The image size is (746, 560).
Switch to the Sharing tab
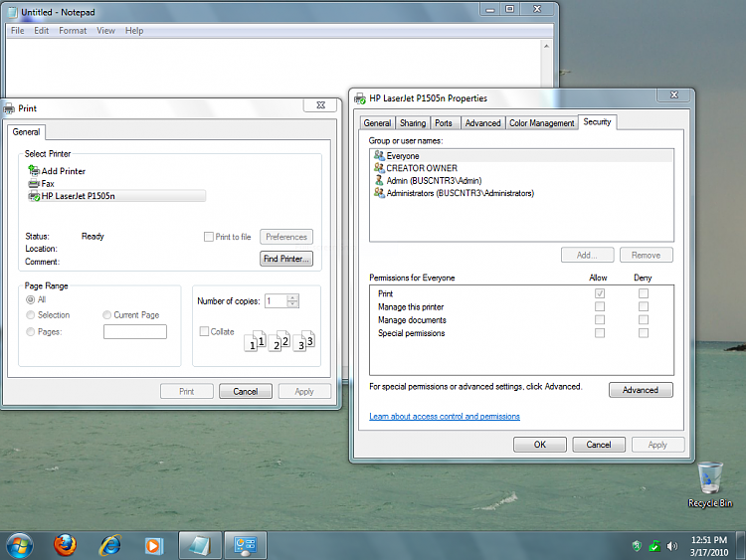(413, 123)
